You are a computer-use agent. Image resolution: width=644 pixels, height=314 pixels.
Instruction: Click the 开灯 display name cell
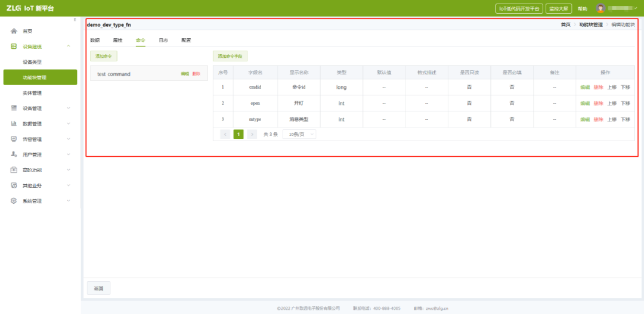[x=299, y=104]
